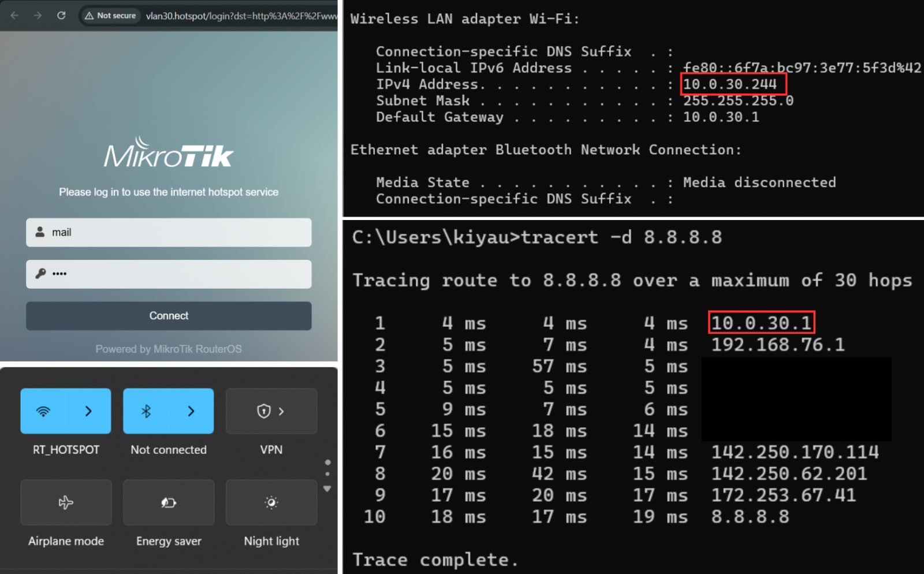Image resolution: width=924 pixels, height=574 pixels.
Task: Enable Airplane mode
Action: (66, 502)
